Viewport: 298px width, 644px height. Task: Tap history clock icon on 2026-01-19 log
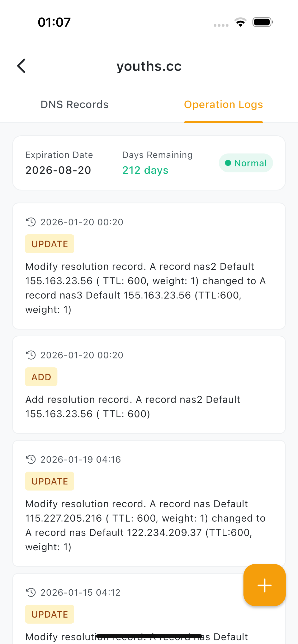coord(31,459)
